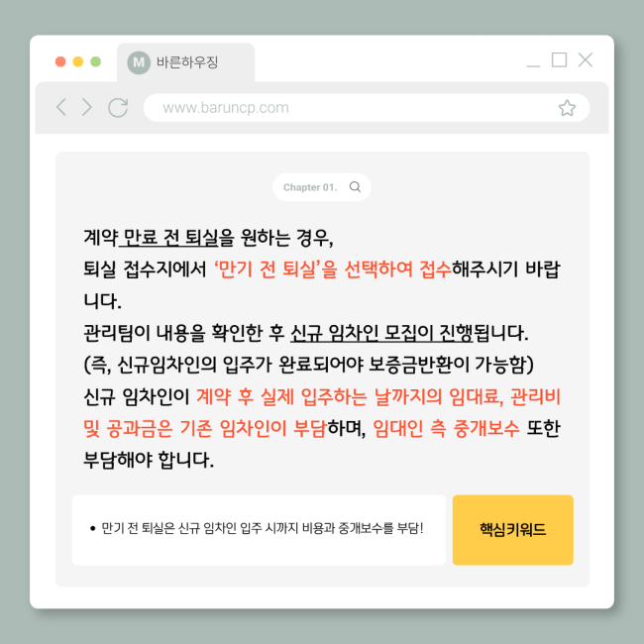
Task: Maximize the browser window using square icon
Action: [559, 60]
